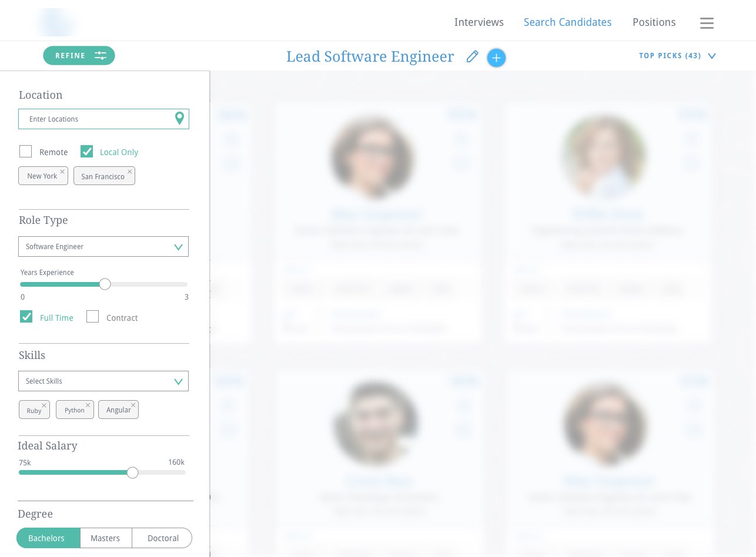The image size is (756, 557).
Task: Click the Enter Locations input field
Action: (x=97, y=119)
